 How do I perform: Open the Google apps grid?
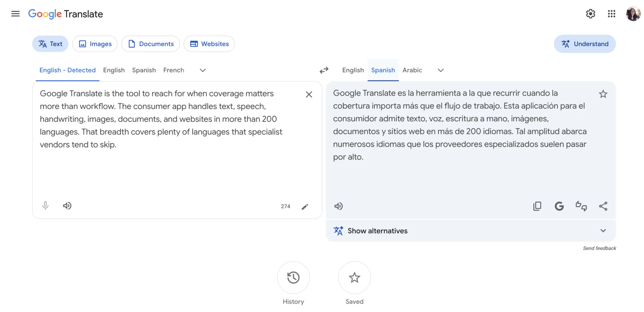coord(611,14)
